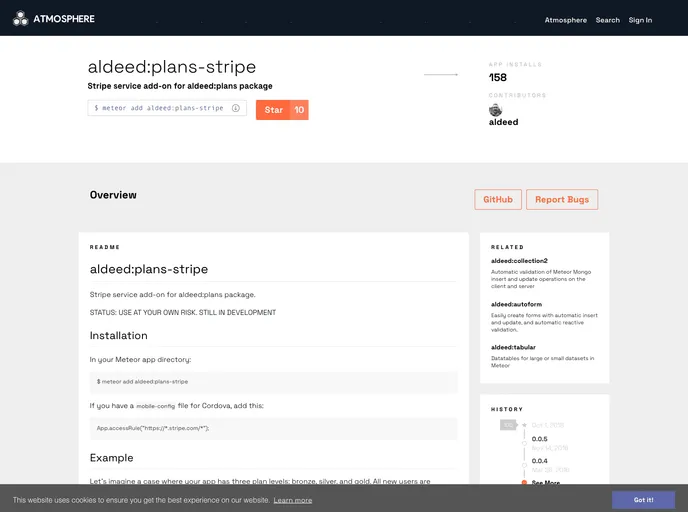This screenshot has width=688, height=512.
Task: Click the mobile-config inline code
Action: 156,406
